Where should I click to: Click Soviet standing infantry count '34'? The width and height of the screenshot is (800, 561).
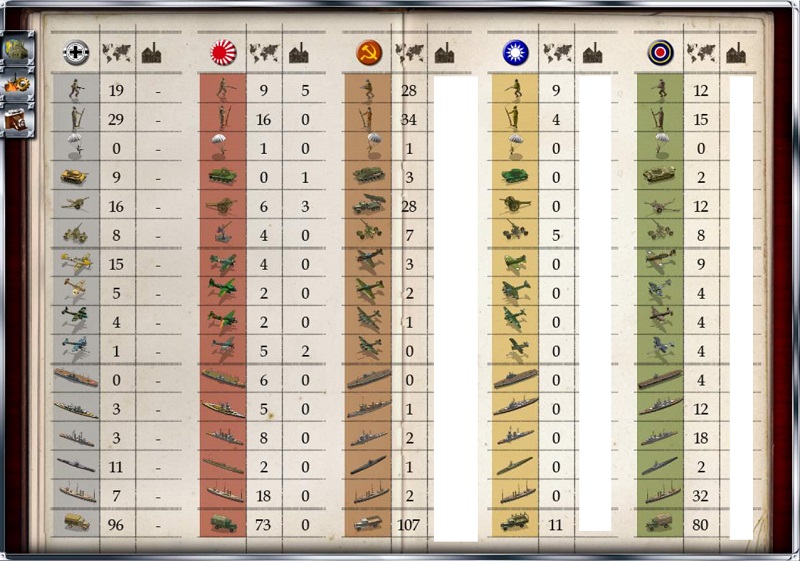(x=409, y=119)
